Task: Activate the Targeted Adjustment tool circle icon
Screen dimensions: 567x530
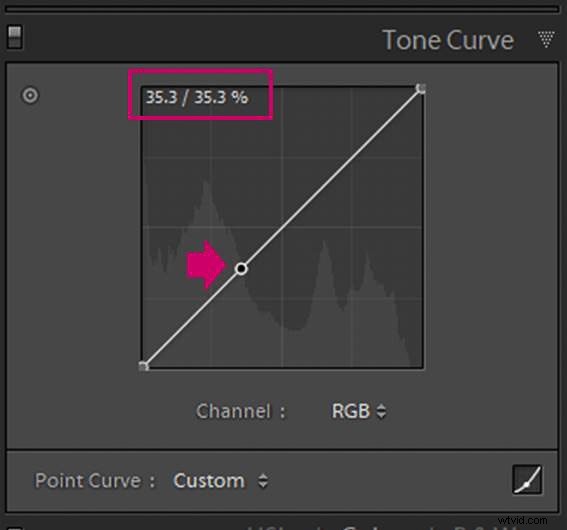Action: coord(30,95)
